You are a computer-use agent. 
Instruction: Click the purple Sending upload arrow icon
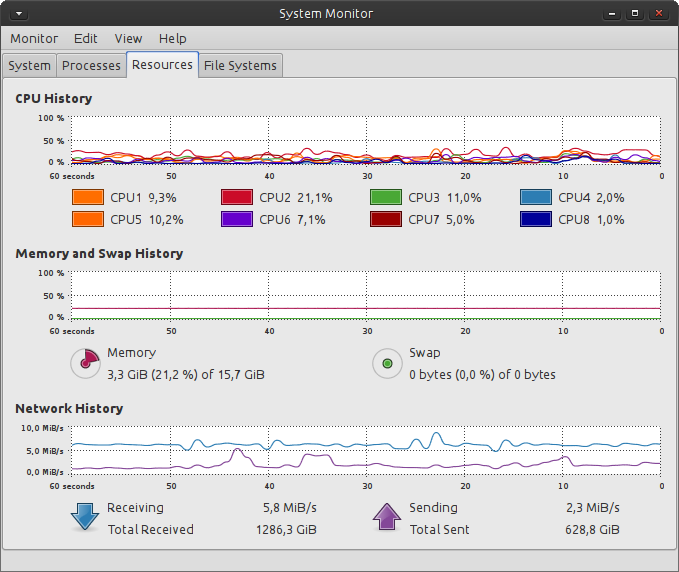(387, 518)
